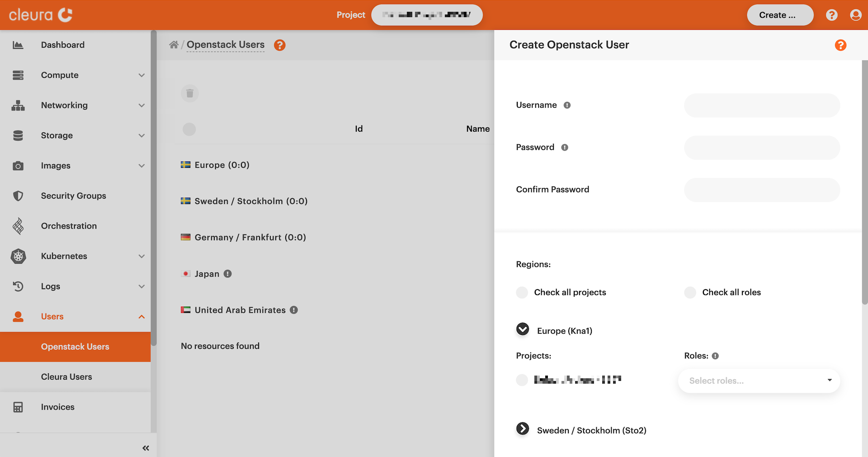Image resolution: width=868 pixels, height=457 pixels.
Task: Click the home icon in the breadcrumb
Action: (174, 44)
